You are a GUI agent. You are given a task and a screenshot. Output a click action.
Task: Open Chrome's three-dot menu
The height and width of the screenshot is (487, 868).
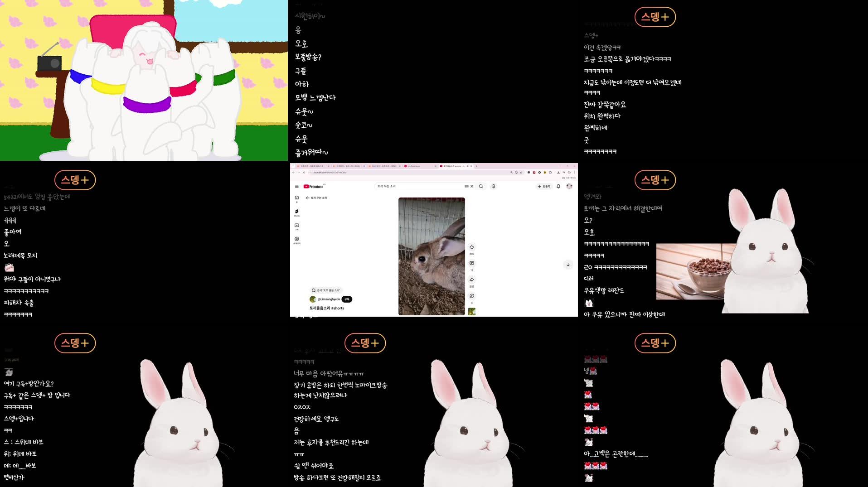[575, 172]
